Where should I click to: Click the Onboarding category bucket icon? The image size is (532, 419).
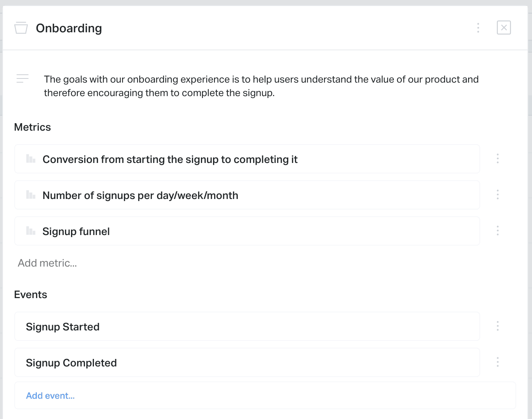pyautogui.click(x=21, y=28)
